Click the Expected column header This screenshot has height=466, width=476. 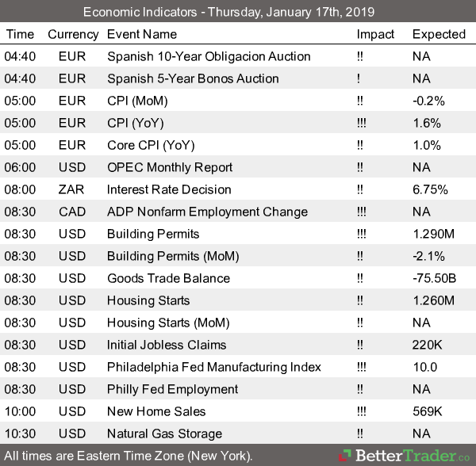pyautogui.click(x=439, y=34)
